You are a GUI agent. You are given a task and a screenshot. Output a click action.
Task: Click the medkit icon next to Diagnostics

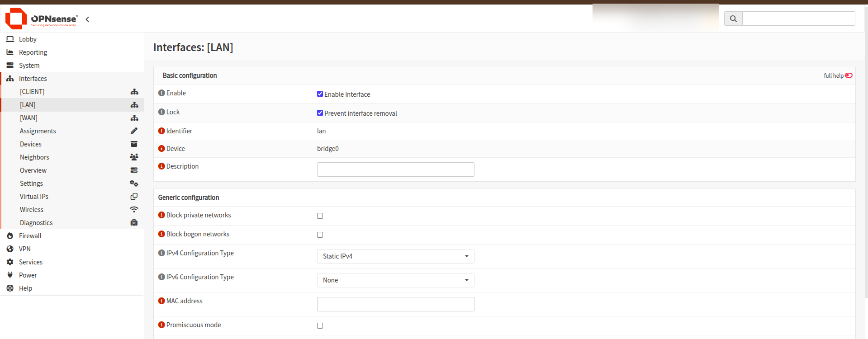click(x=134, y=223)
